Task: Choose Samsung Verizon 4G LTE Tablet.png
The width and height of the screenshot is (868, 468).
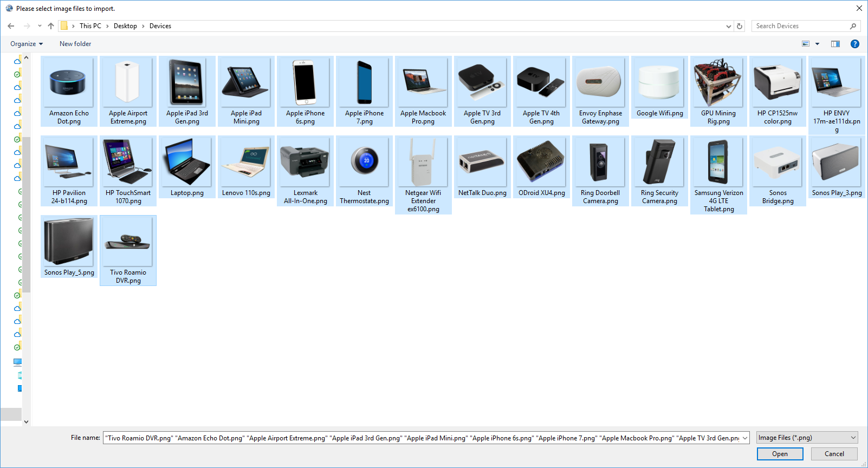Action: 718,175
